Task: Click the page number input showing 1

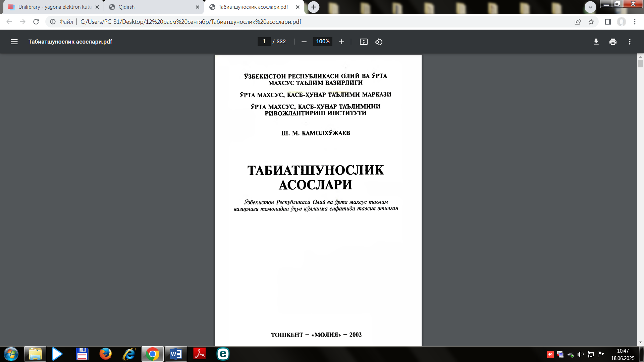Action: pos(264,42)
